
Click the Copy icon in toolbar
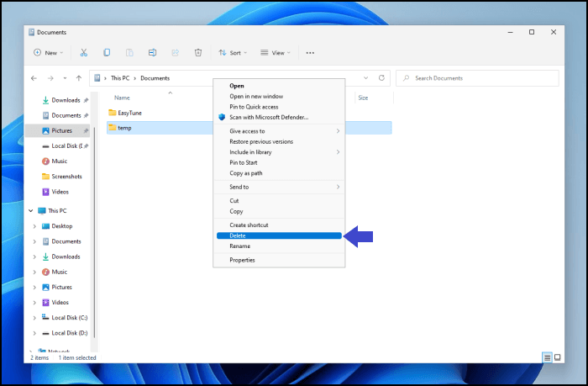tap(107, 52)
